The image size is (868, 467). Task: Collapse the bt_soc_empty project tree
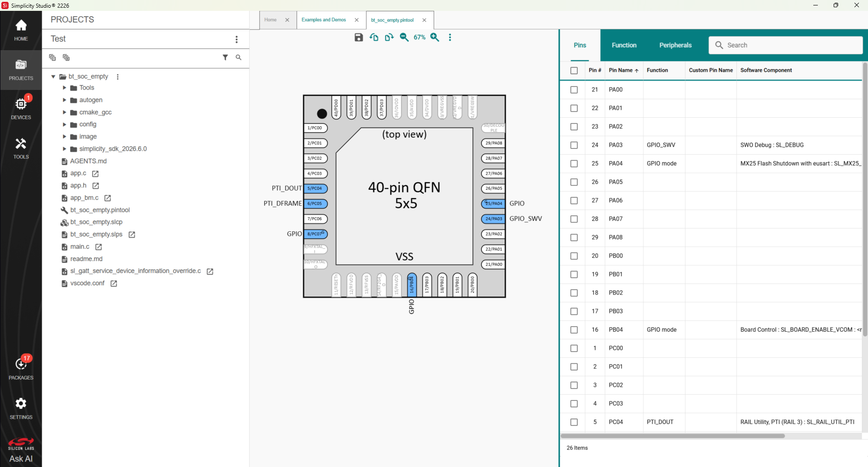[53, 77]
